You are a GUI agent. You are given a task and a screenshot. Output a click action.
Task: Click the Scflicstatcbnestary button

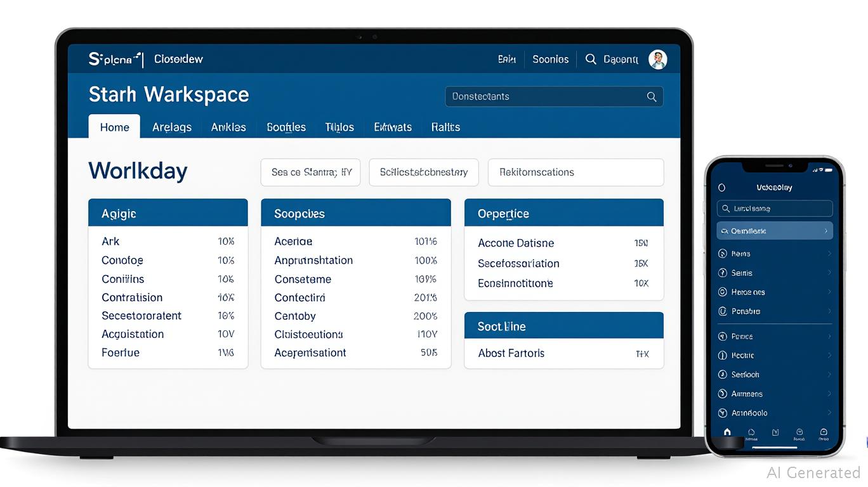(x=424, y=172)
